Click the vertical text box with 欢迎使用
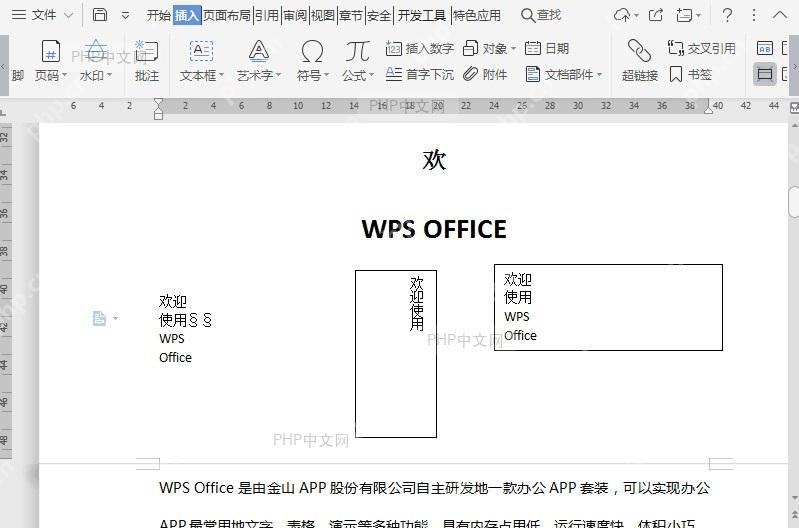The height and width of the screenshot is (528, 799). [396, 354]
